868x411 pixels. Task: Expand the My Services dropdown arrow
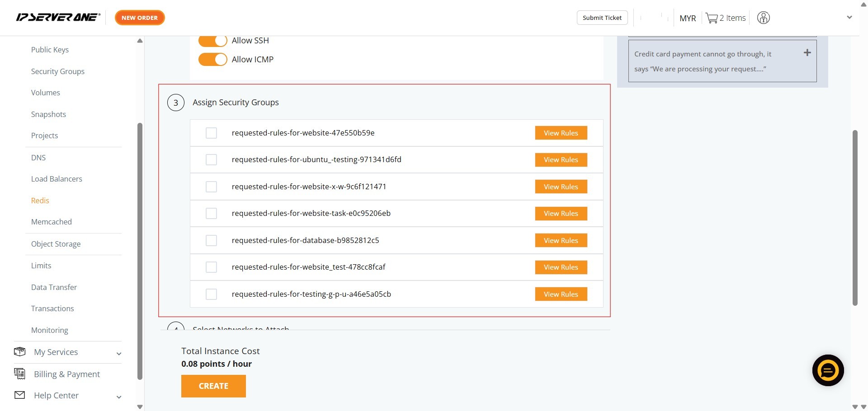119,354
